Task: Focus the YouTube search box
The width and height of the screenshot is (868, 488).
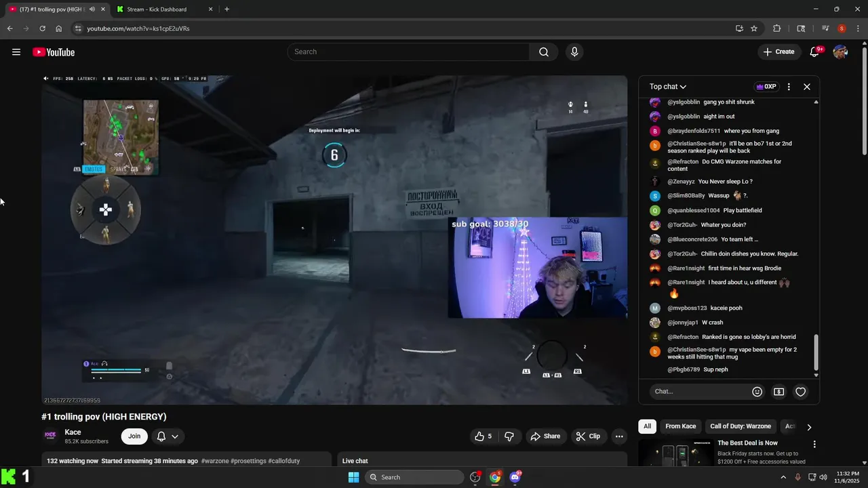Action: [x=408, y=52]
